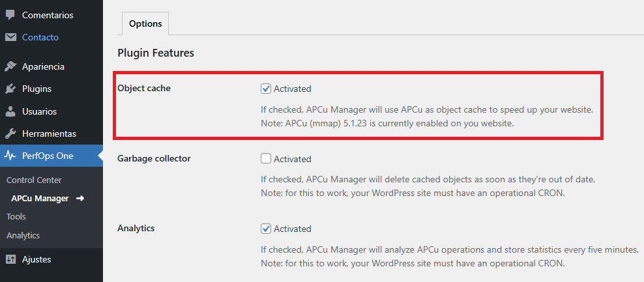644x282 pixels.
Task: Click the Object cache setting label
Action: [144, 88]
